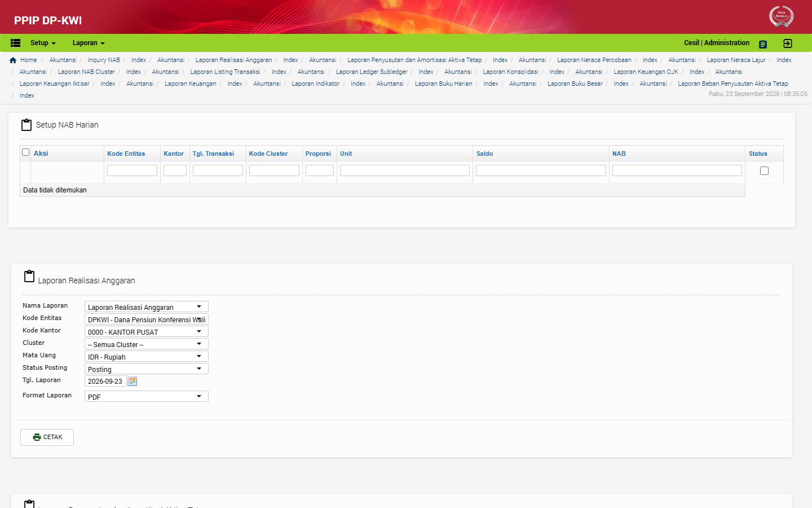Tick the select-all checkbox beside Aksi
This screenshot has height=508, width=812.
[25, 152]
